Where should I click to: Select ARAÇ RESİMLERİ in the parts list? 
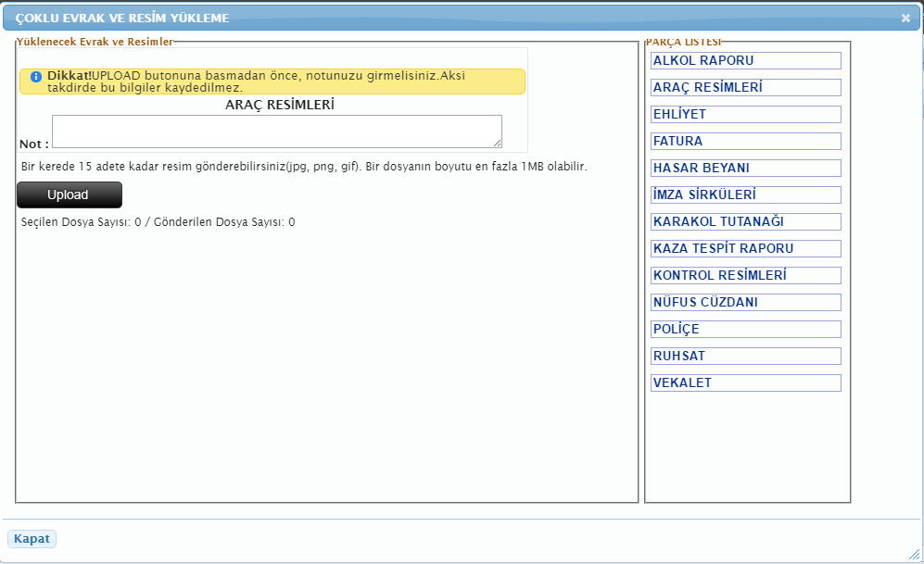(745, 88)
